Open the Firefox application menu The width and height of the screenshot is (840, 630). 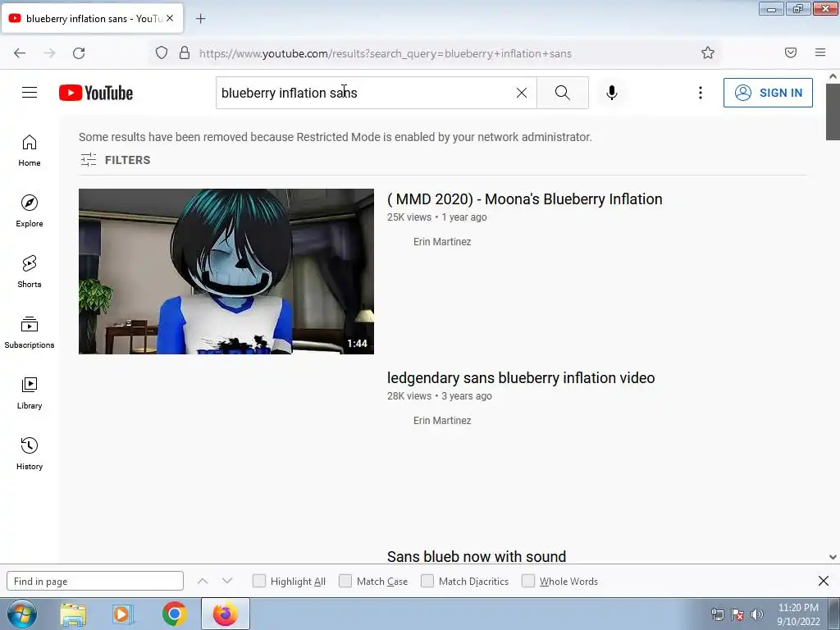tap(820, 52)
